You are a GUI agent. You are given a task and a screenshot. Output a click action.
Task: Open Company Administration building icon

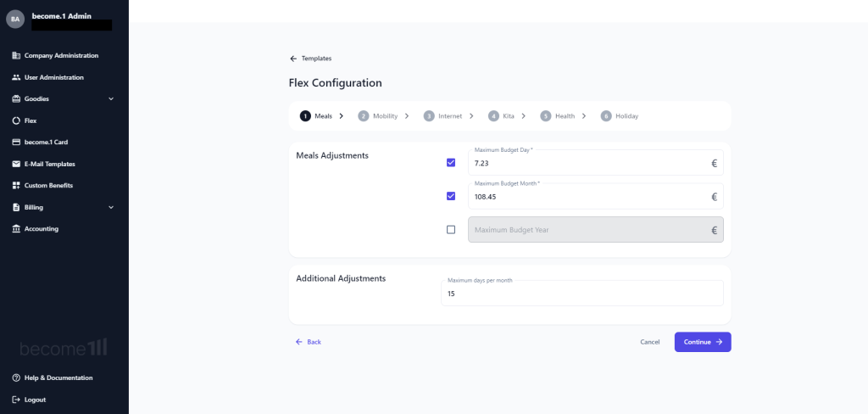[16, 55]
